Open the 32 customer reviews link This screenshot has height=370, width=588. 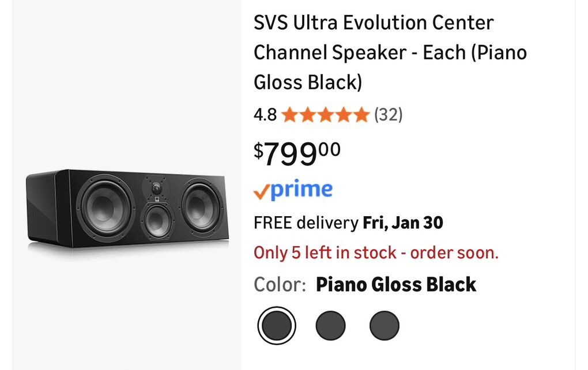(x=388, y=115)
